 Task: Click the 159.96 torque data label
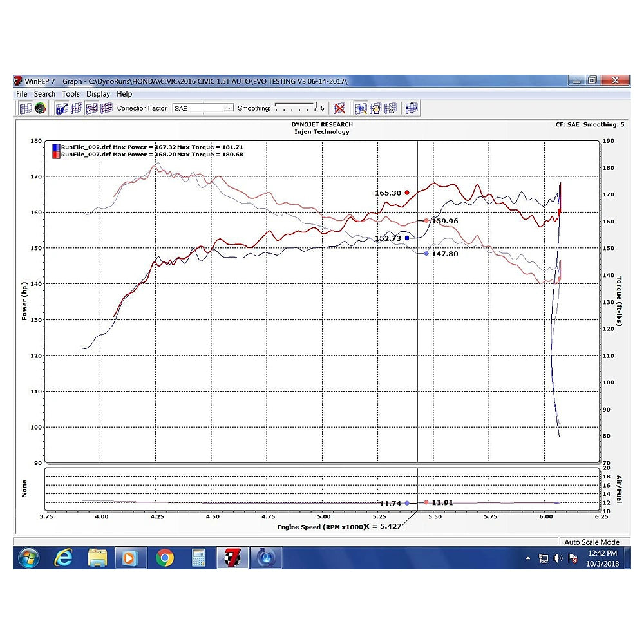(x=445, y=221)
